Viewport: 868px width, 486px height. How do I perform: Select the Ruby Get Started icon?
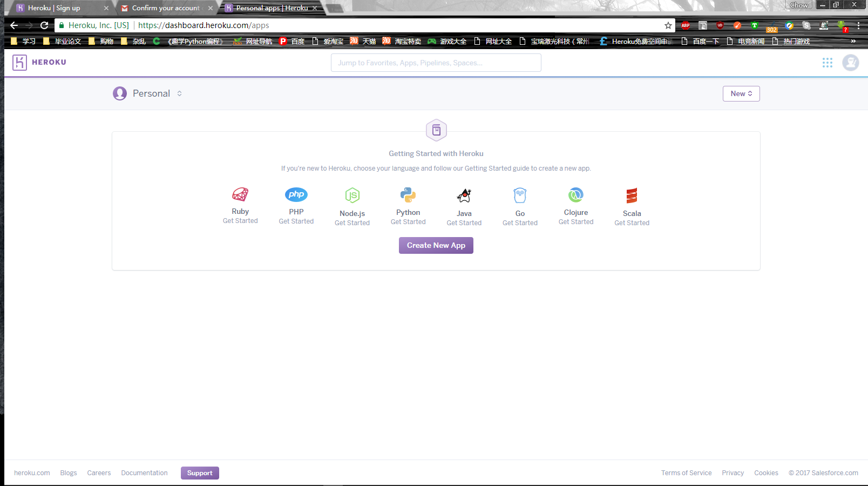tap(240, 195)
